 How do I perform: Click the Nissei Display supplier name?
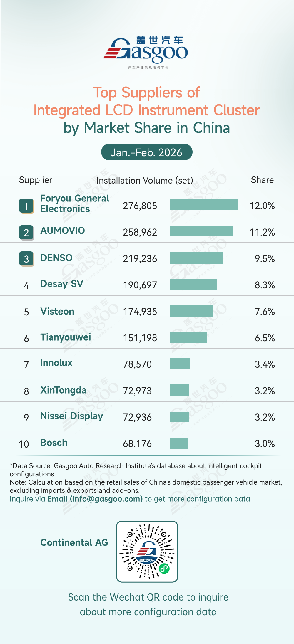pyautogui.click(x=72, y=416)
